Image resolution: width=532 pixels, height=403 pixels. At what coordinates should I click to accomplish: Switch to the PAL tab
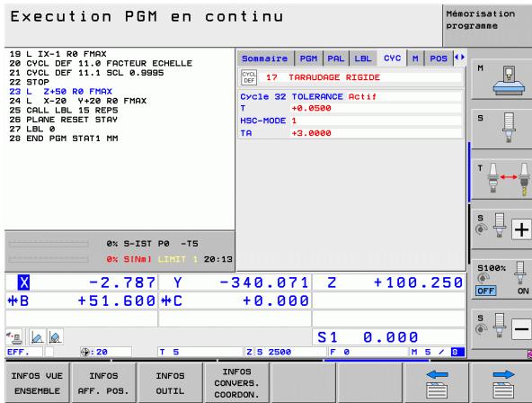336,58
